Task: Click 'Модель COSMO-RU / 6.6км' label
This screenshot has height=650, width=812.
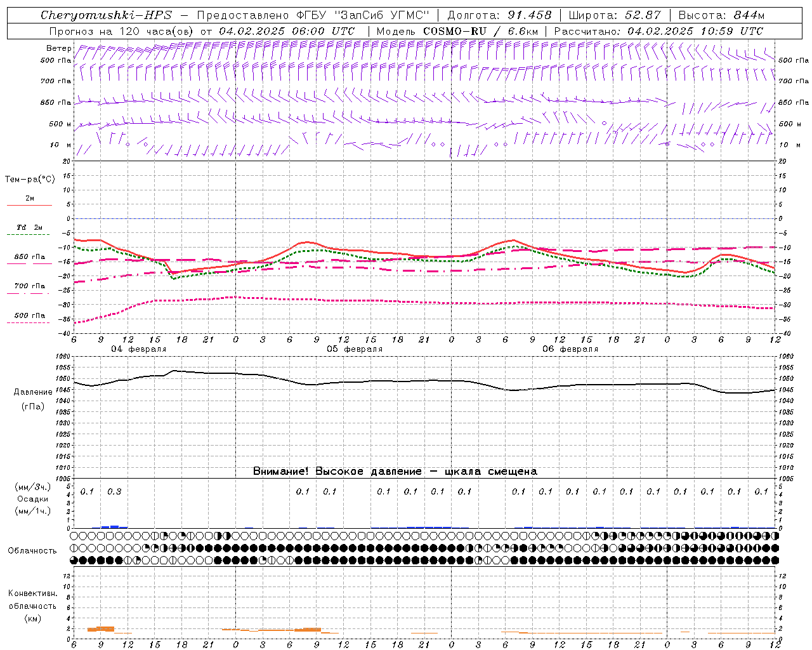Action: point(457,31)
